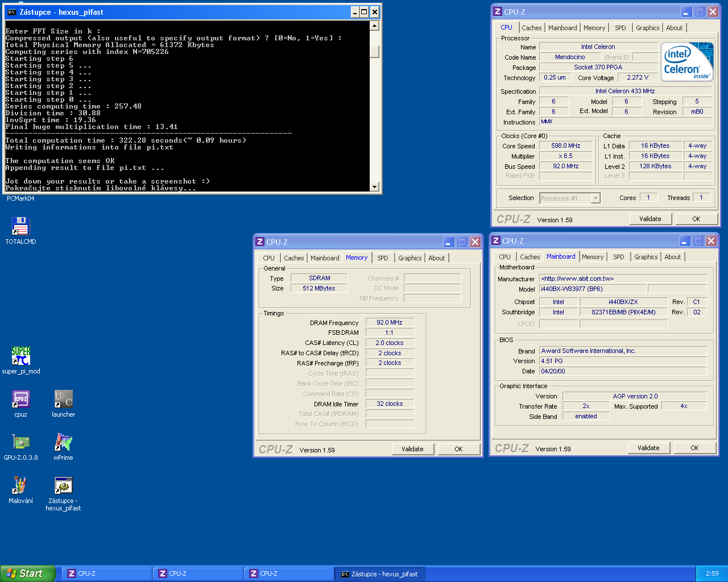Switch to first CPU-Z taskbar button
Viewport: 728px width, 582px height.
pyautogui.click(x=106, y=573)
